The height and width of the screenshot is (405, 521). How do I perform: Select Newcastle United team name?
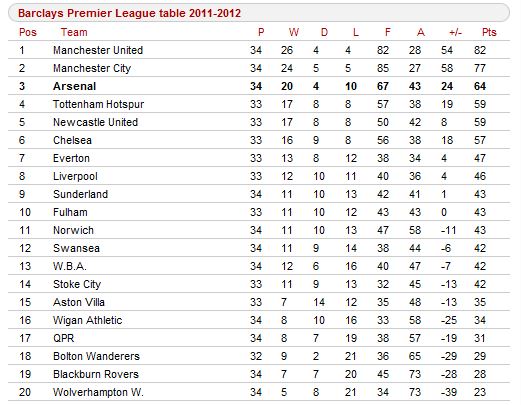(x=95, y=122)
